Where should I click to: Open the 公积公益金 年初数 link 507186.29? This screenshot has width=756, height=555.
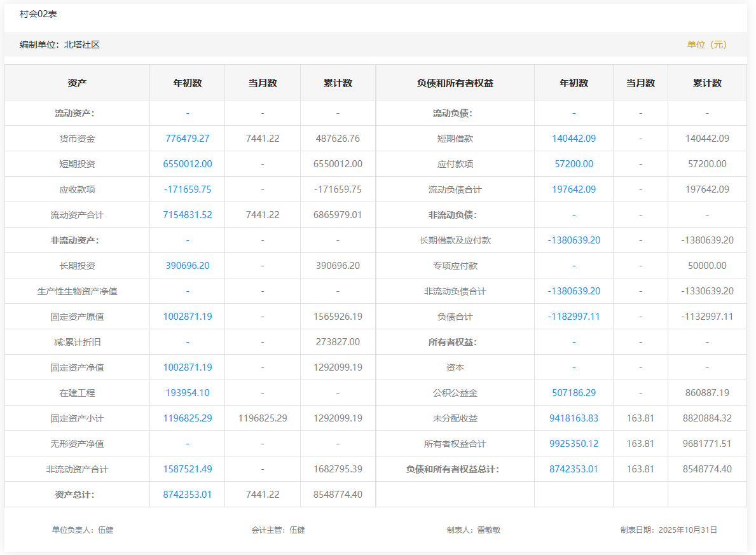574,393
